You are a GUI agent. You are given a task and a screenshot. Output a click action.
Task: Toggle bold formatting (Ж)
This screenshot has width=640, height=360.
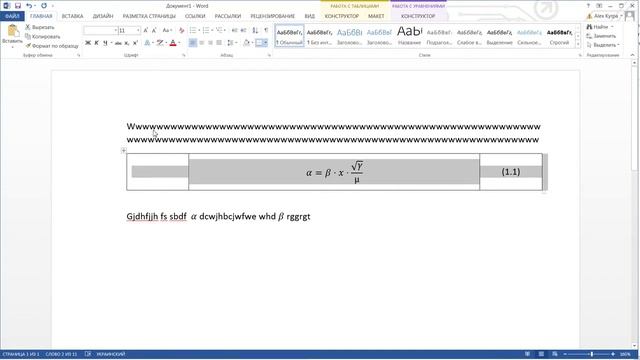88,43
